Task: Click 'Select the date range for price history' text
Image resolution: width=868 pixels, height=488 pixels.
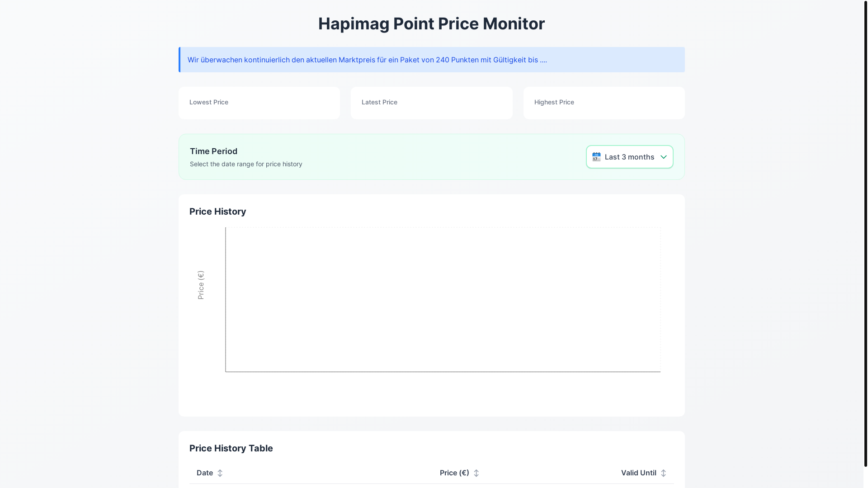Action: point(246,164)
